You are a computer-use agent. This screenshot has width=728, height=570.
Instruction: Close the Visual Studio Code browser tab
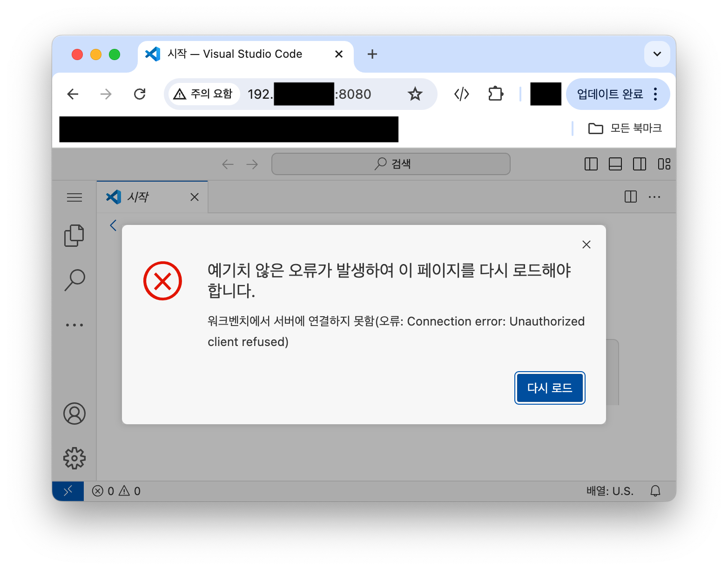coord(339,54)
